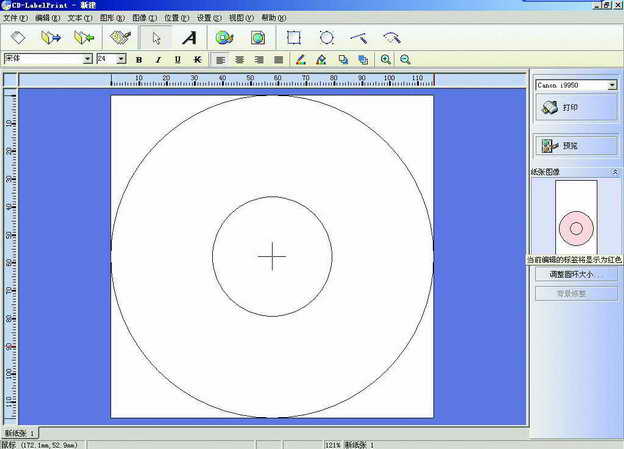Click the 打印 print button
This screenshot has height=449, width=624.
[x=574, y=107]
